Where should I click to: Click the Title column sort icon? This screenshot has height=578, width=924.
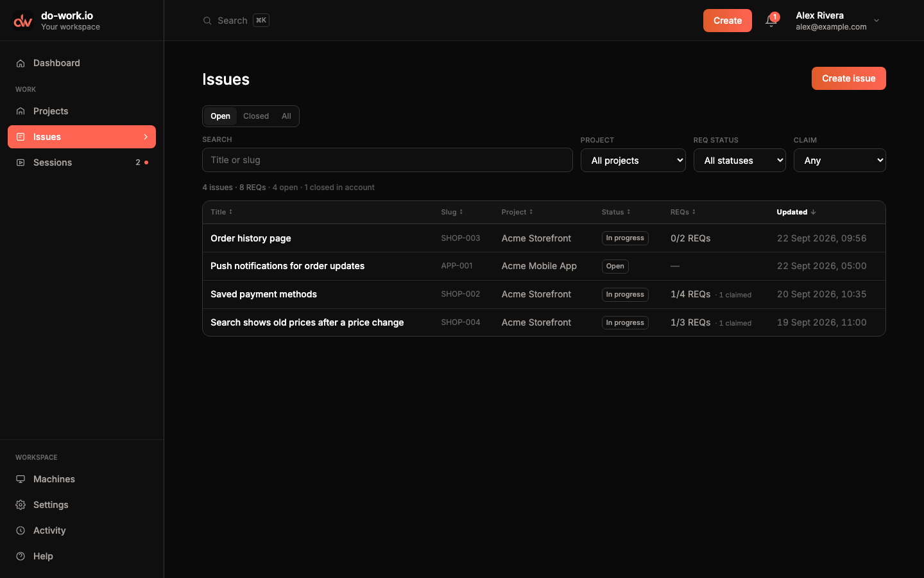[231, 212]
